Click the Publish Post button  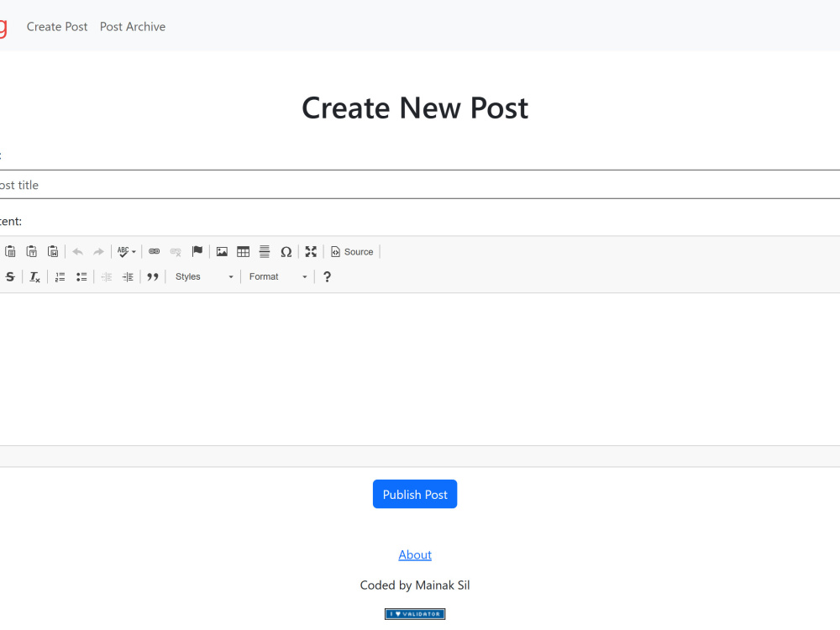click(415, 494)
